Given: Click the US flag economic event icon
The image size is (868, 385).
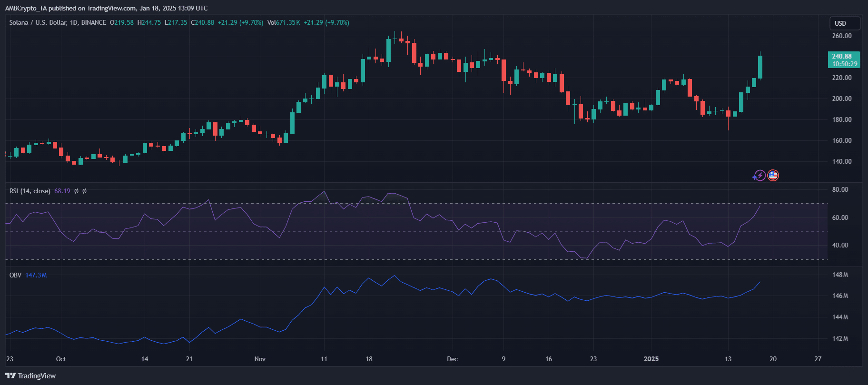Looking at the screenshot, I should click(773, 176).
